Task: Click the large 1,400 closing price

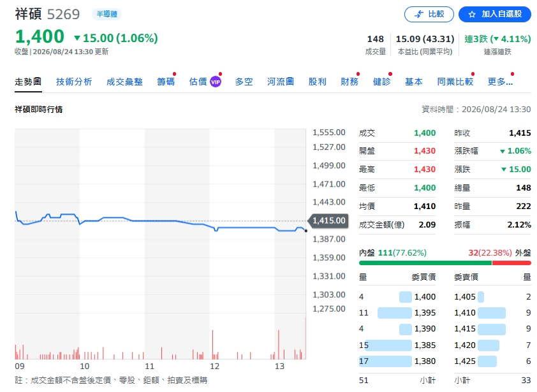Action: 40,36
